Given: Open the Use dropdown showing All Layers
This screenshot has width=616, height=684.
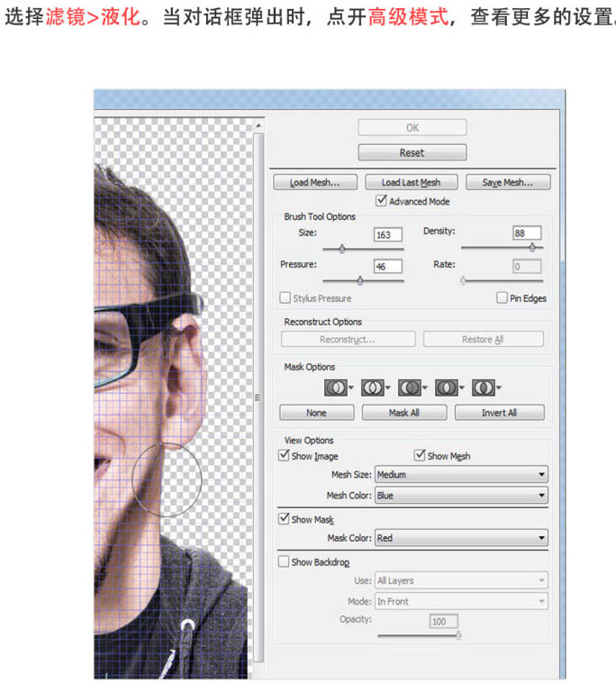Looking at the screenshot, I should coord(461,580).
